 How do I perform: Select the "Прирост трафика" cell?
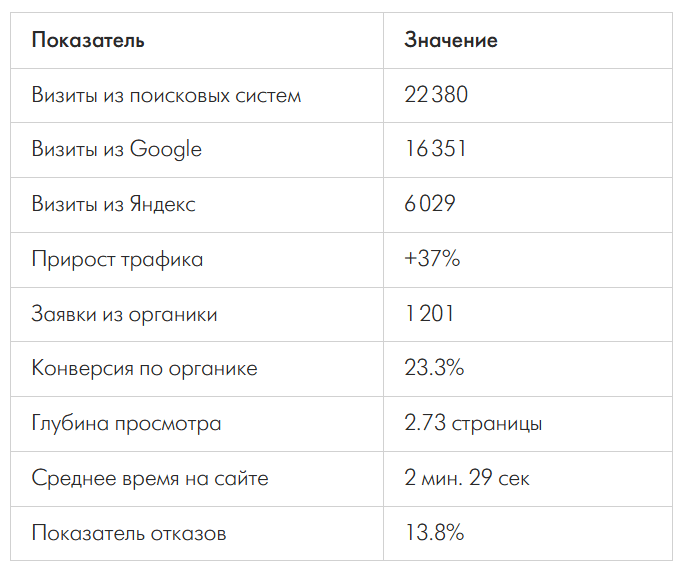click(x=117, y=260)
